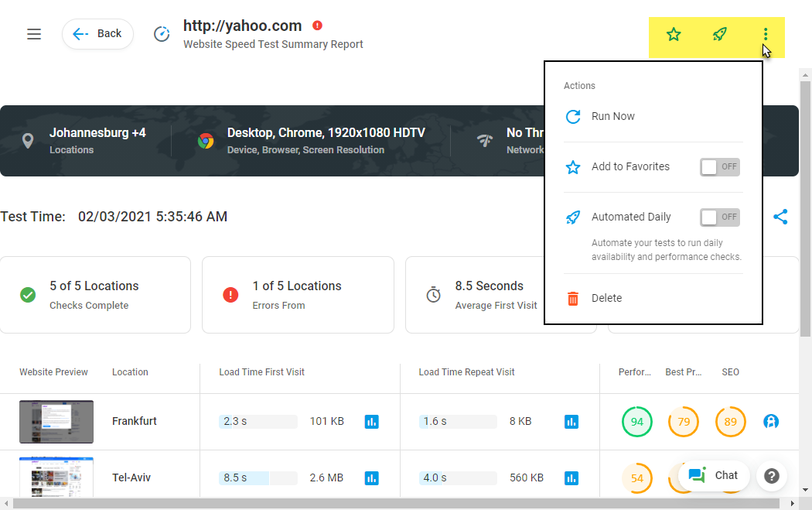This screenshot has width=812, height=510.
Task: Click the Load Time Repeat Visit header
Action: click(466, 372)
